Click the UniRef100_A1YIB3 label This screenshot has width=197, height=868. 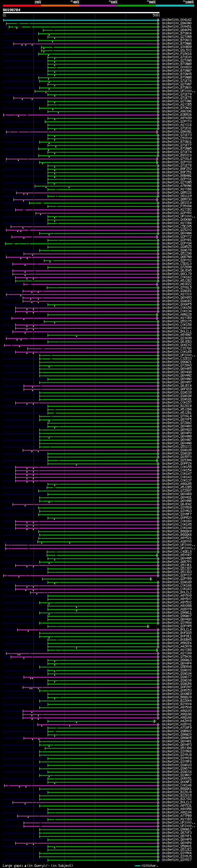pyautogui.click(x=177, y=819)
